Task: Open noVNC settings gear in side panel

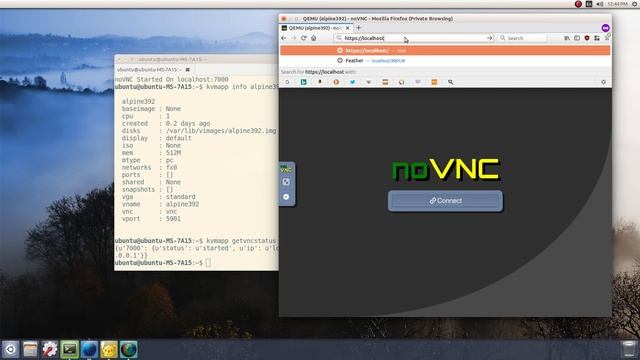Action: point(286,197)
